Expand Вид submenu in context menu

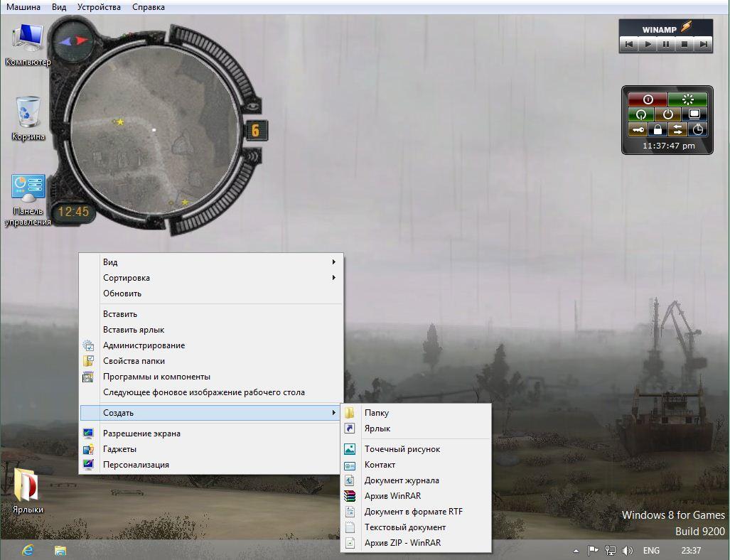pyautogui.click(x=211, y=262)
